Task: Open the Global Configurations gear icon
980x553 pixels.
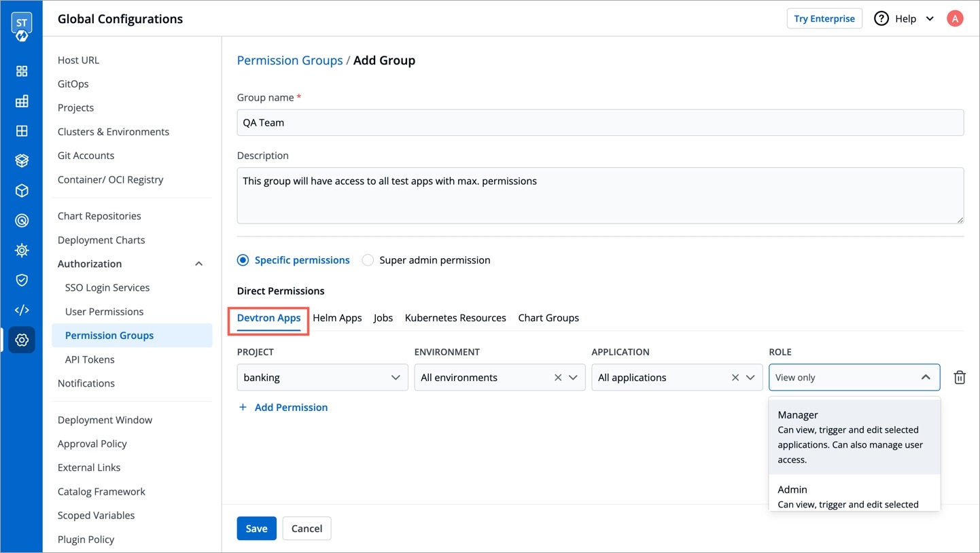Action: 22,340
